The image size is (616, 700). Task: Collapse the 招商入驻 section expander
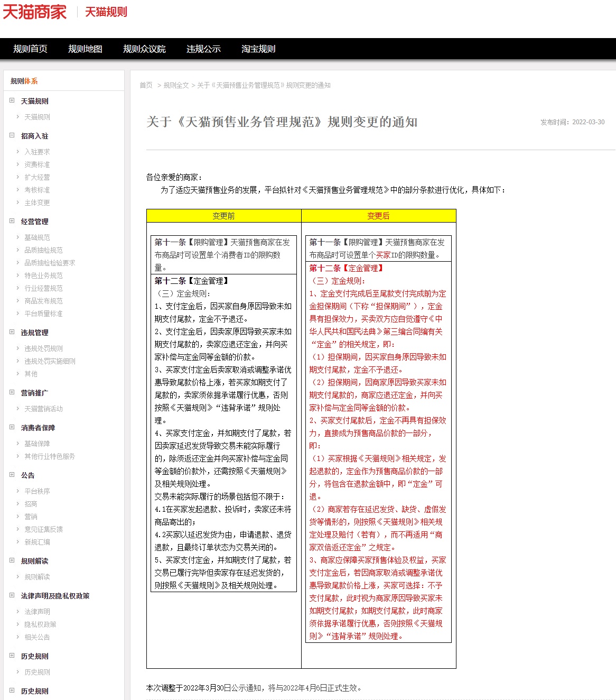click(12, 135)
